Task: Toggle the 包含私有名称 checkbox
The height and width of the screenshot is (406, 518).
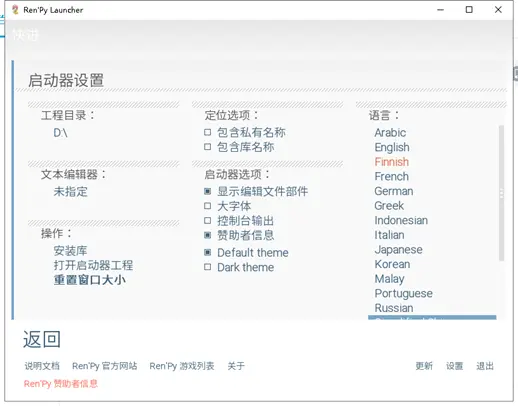Action: (208, 132)
